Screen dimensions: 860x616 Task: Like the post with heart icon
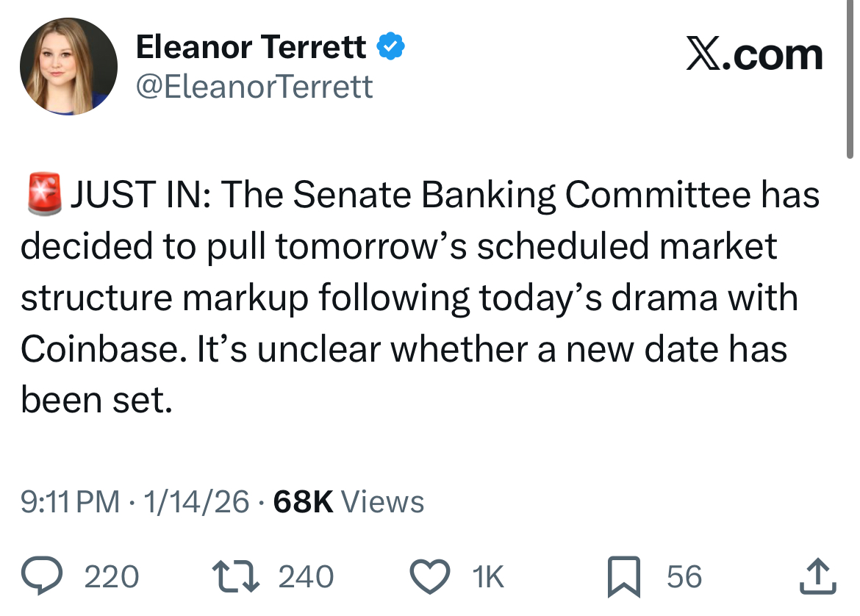point(430,576)
